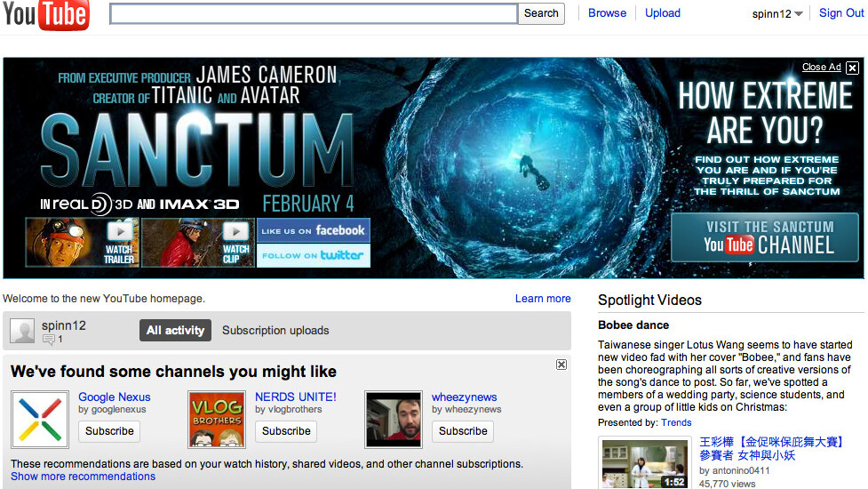Play the Watch Trailer thumbnail in the ad
The height and width of the screenshot is (489, 868).
point(82,243)
